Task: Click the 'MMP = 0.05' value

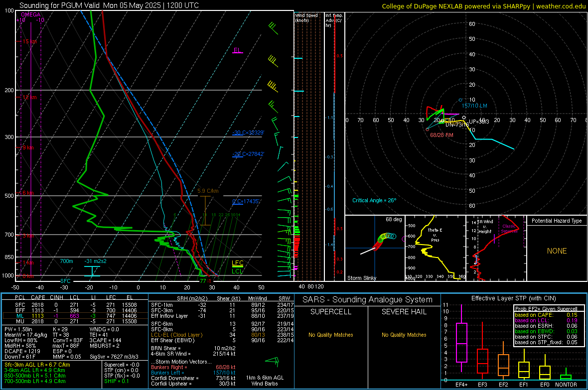Action: point(67,357)
